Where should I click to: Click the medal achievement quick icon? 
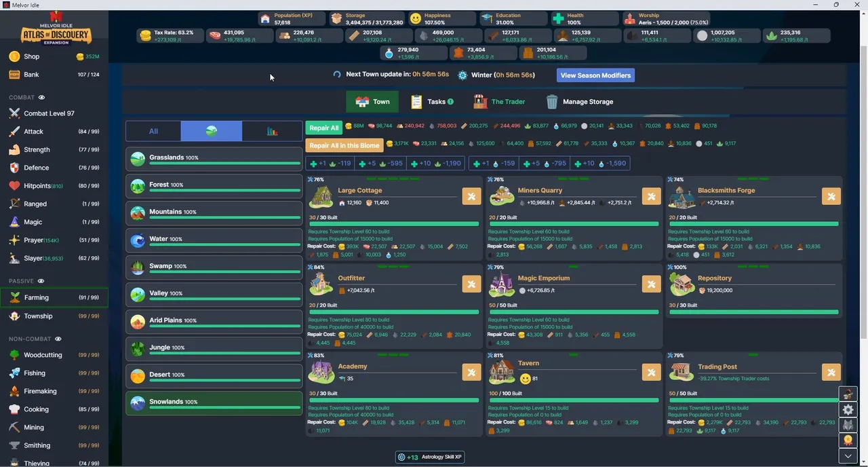point(848,441)
